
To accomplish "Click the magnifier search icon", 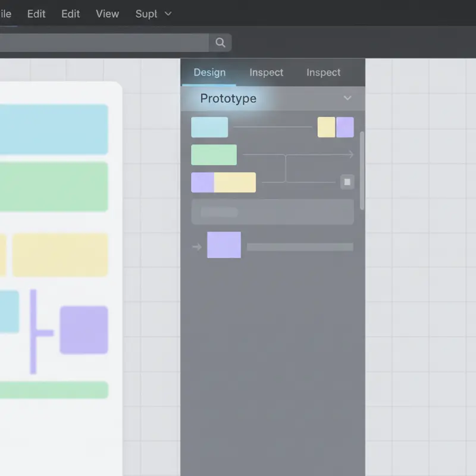I will tap(220, 42).
